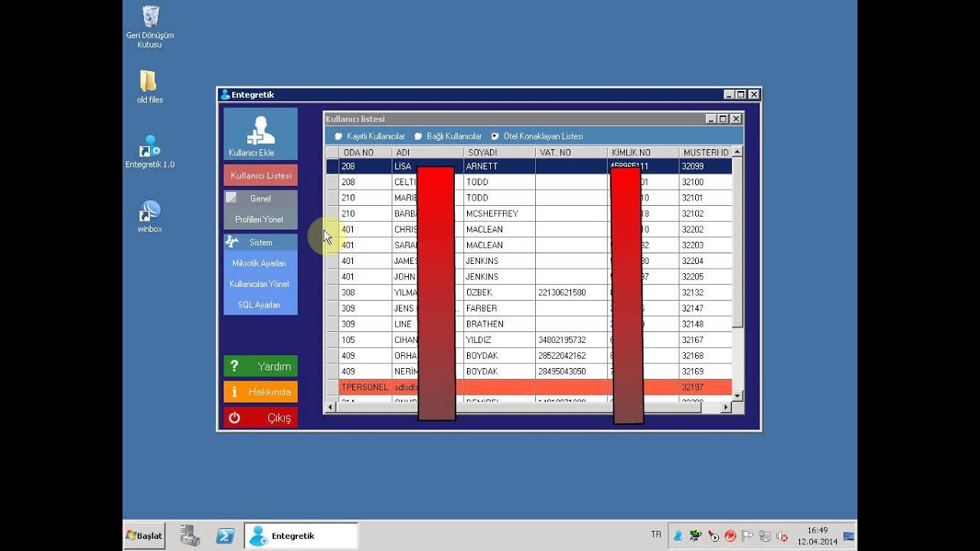Click the vertical scrollbar thumb
980x551 pixels.
tap(737, 242)
